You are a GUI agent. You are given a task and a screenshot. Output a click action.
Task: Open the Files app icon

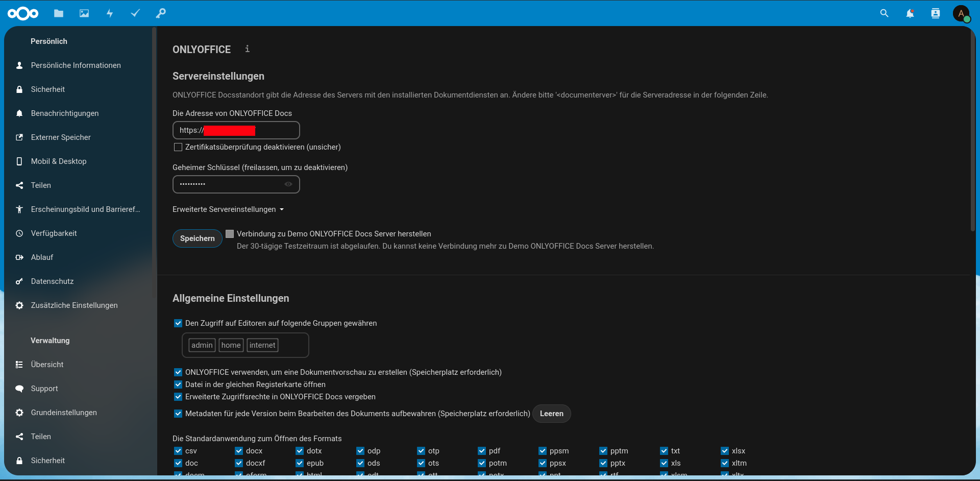click(x=59, y=13)
